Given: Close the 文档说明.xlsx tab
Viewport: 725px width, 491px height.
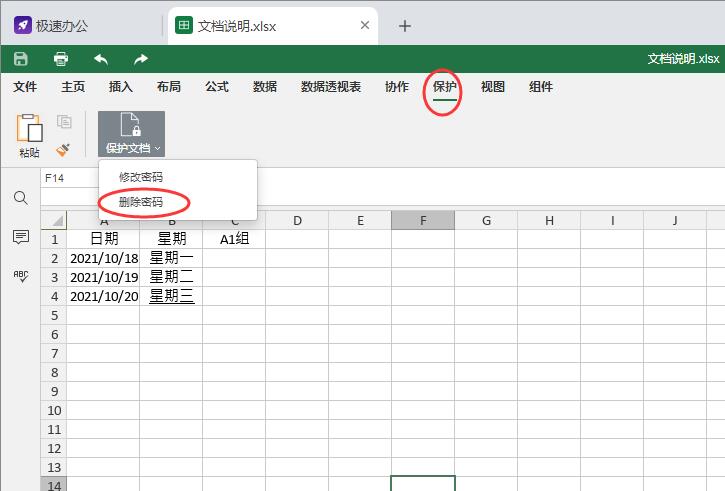Looking at the screenshot, I should tap(365, 25).
